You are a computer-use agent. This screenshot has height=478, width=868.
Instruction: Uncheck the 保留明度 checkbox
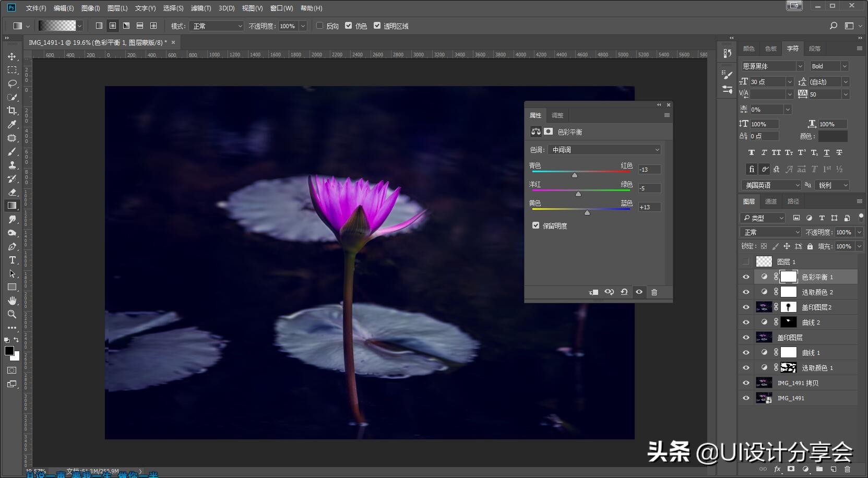(536, 225)
